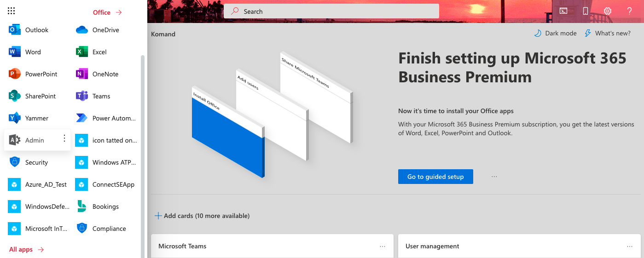Open more options next to Admin app
The image size is (644, 258).
click(64, 138)
